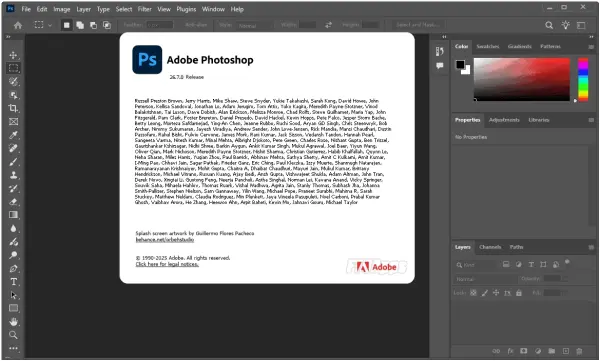Select the Move tool
The image size is (600, 361).
pos(13,55)
